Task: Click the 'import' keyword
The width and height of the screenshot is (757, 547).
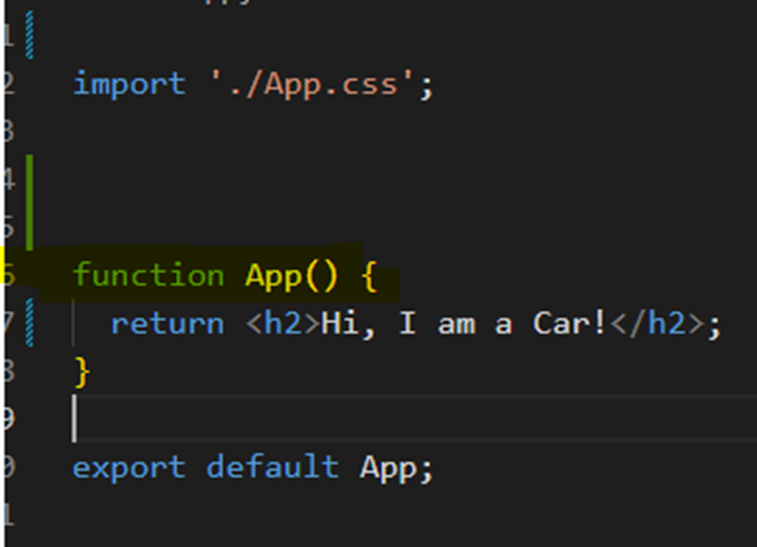Action: click(x=129, y=85)
